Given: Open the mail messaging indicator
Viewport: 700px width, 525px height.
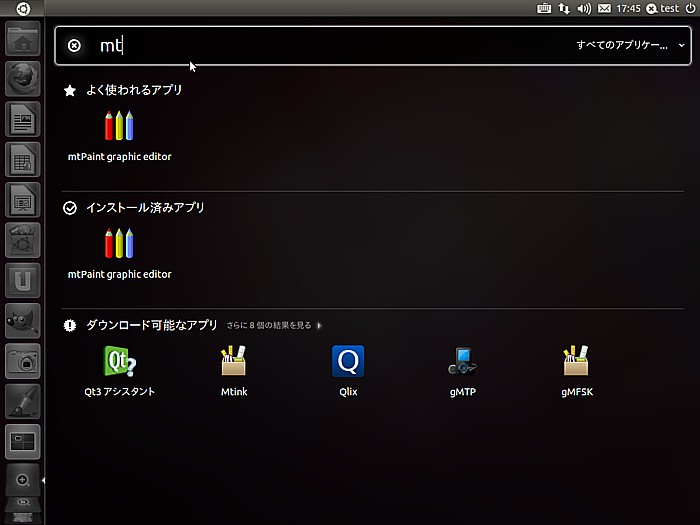Looking at the screenshot, I should tap(604, 8).
